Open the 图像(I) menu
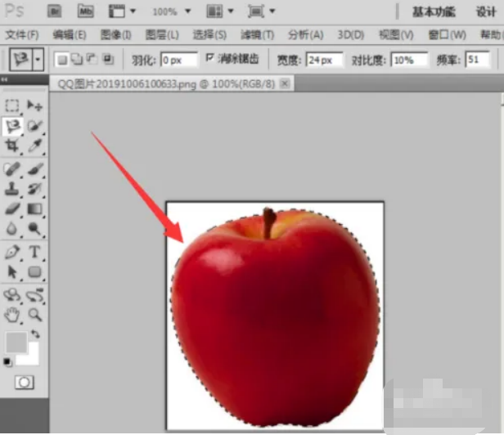Screen dimensions: 504x435 [115, 34]
